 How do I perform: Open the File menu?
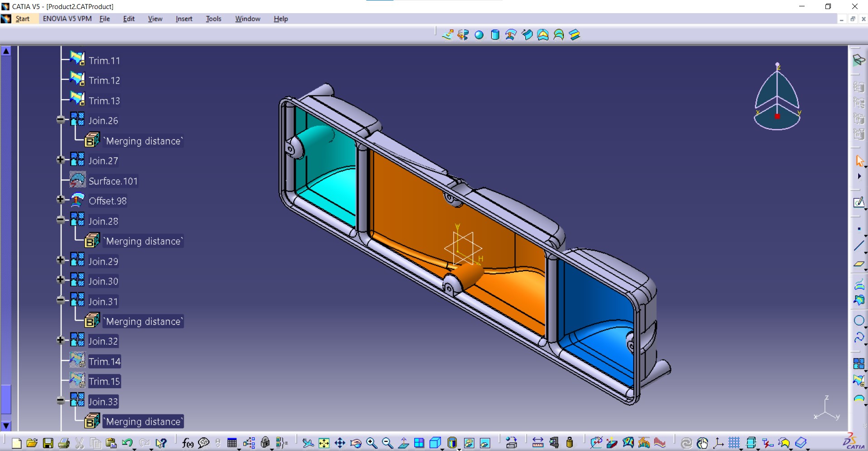105,19
